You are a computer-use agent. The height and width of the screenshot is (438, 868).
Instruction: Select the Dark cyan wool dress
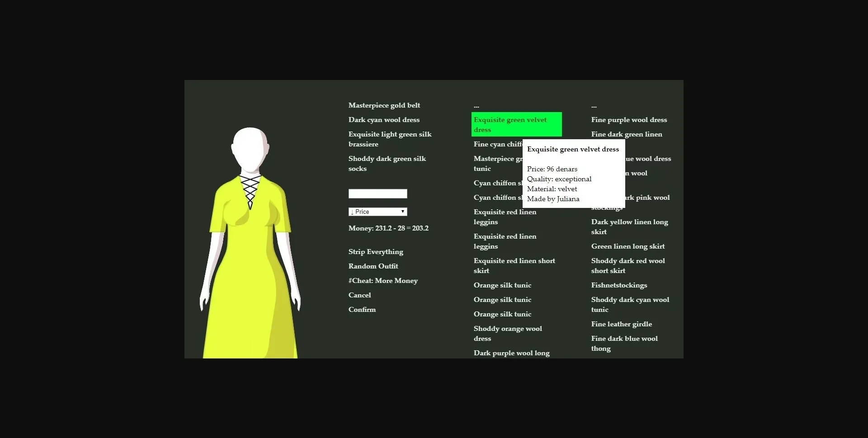click(383, 119)
